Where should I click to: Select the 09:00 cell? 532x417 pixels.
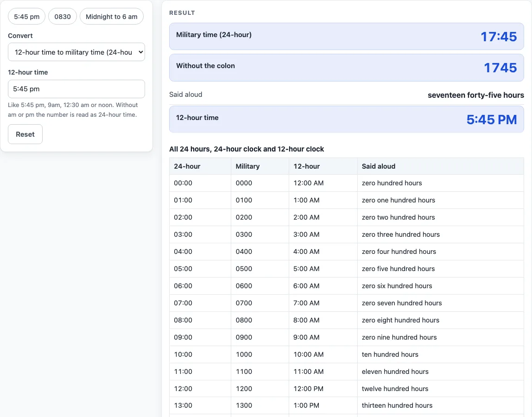[x=200, y=337]
